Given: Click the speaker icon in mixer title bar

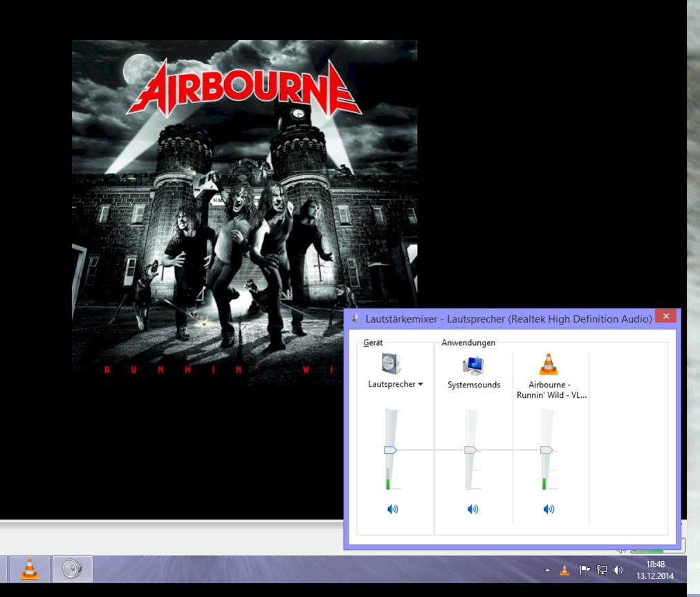Looking at the screenshot, I should pyautogui.click(x=356, y=319).
